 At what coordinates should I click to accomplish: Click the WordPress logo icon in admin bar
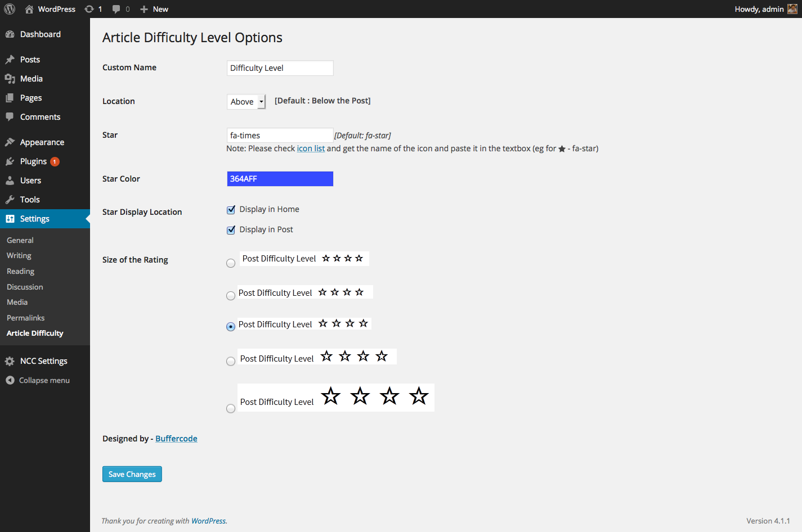pos(10,9)
